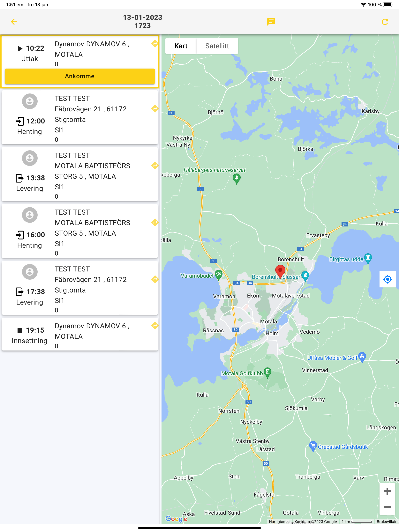Tap the Ulfåsa Möbler & Golf marker
The image size is (399, 532).
(362, 357)
